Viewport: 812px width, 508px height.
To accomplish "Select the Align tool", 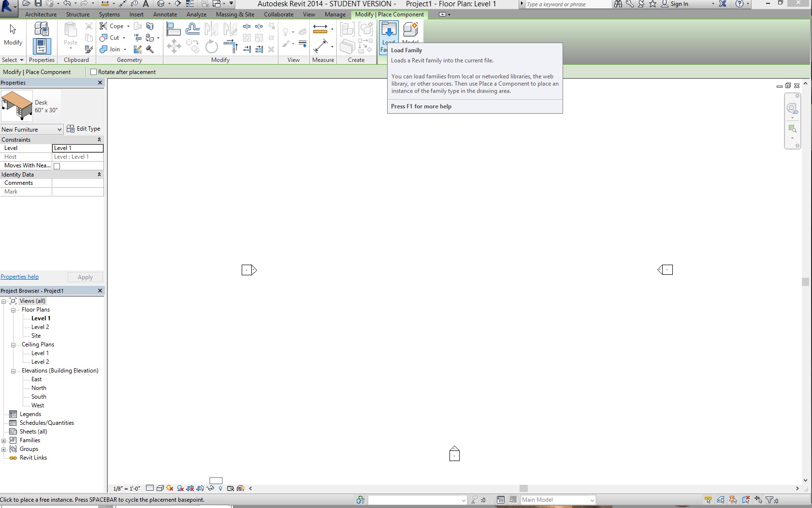I will 174,30.
